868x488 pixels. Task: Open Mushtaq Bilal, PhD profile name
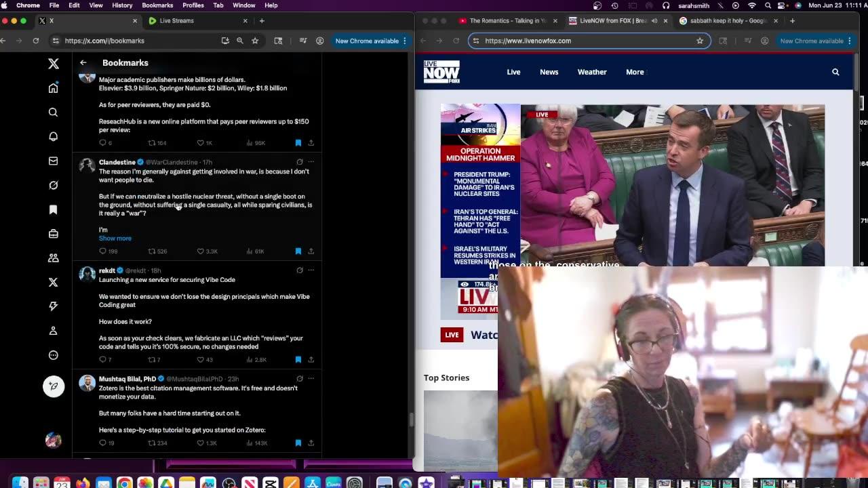pos(127,379)
